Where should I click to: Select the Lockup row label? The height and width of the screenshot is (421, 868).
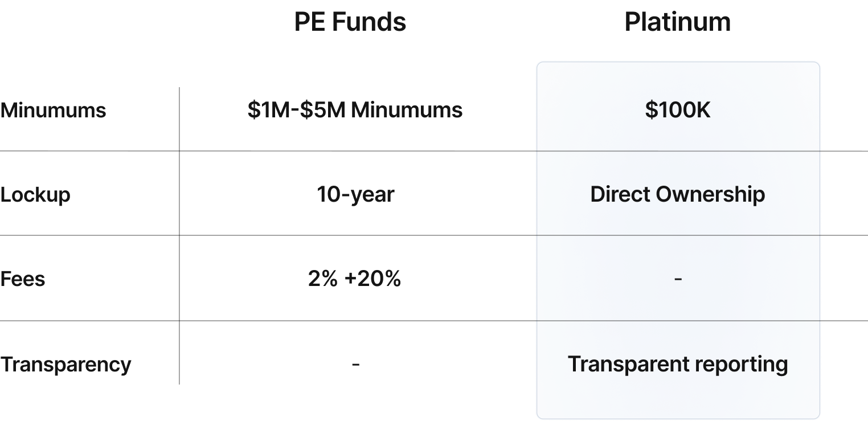(35, 195)
